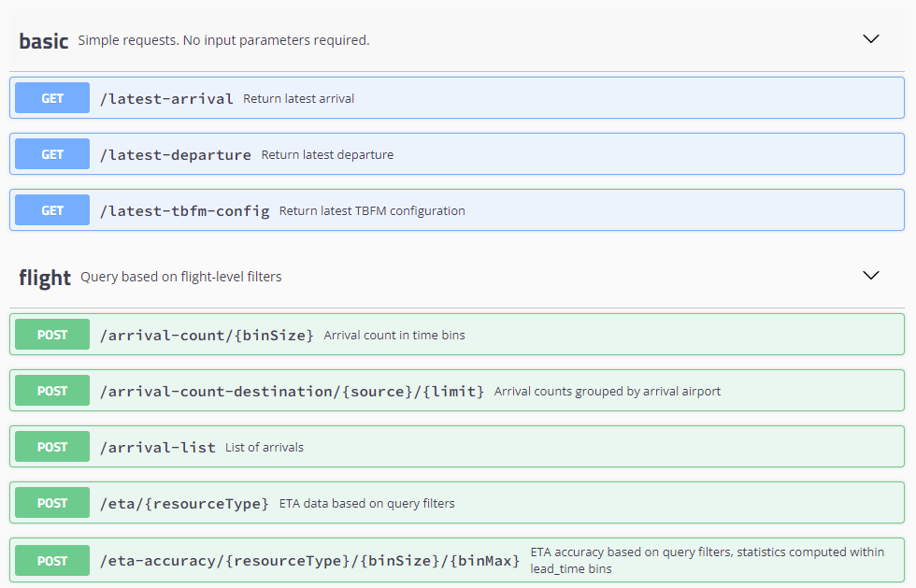The width and height of the screenshot is (916, 588).
Task: Expand the /arrival-count/{binSize} path
Action: pos(207,335)
